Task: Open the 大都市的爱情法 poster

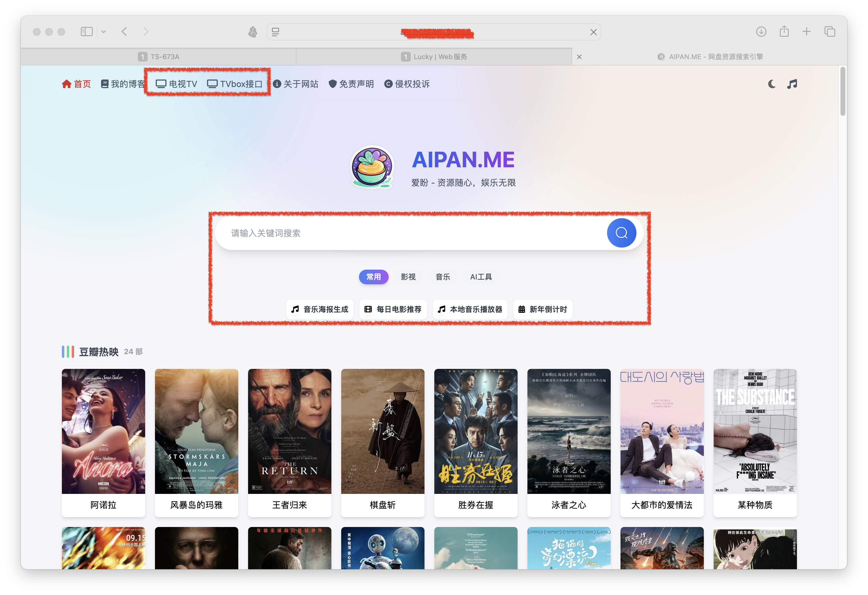Action: pyautogui.click(x=662, y=431)
